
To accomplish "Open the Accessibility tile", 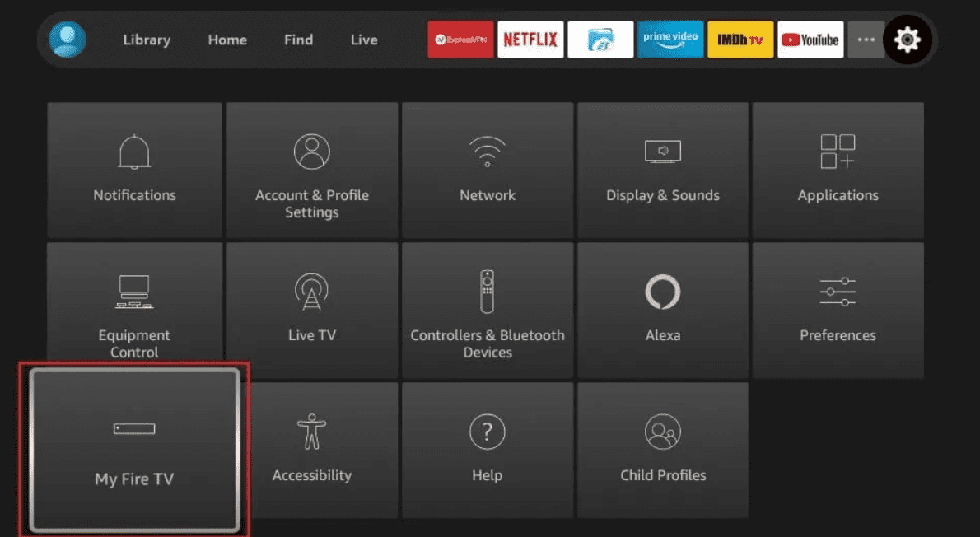I will pyautogui.click(x=319, y=450).
